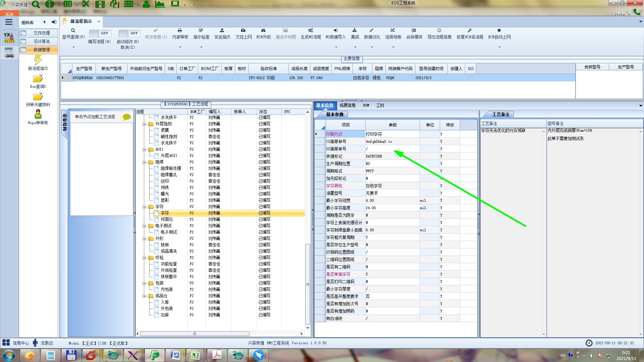Click the 型号查询 search icon
This screenshot has width=644, height=362.
(73, 31)
